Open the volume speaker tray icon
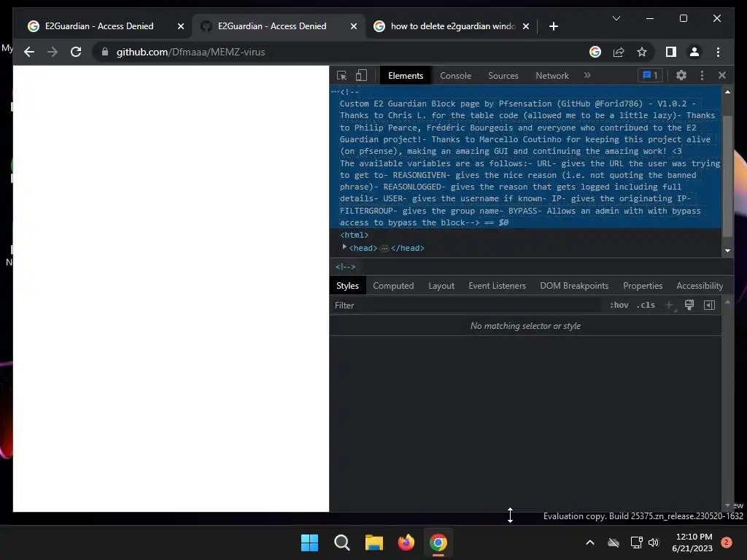Image resolution: width=747 pixels, height=560 pixels. click(654, 542)
